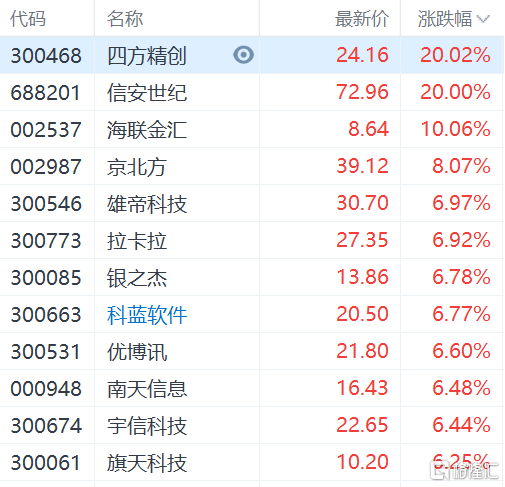The width and height of the screenshot is (505, 487).
Task: Click the 名称 column header
Action: [x=125, y=19]
